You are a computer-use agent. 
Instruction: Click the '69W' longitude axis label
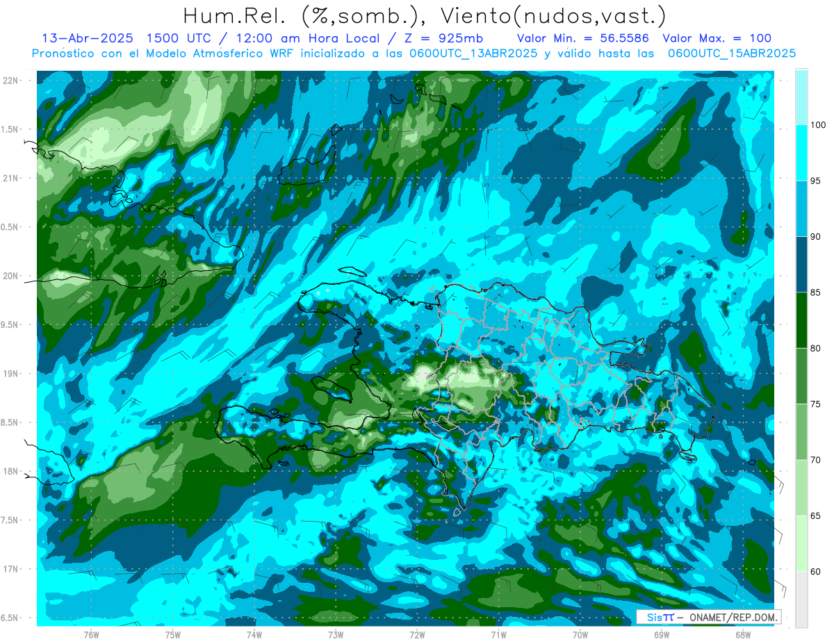[662, 634]
